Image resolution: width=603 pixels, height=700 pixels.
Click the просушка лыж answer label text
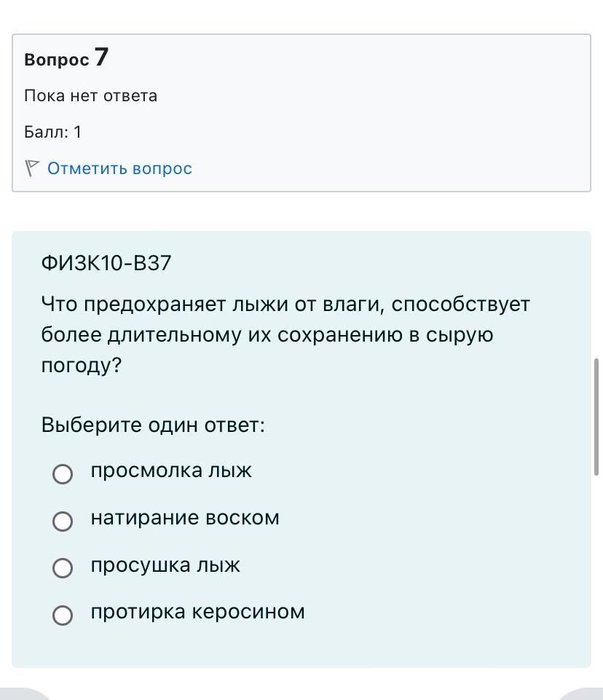click(x=165, y=565)
